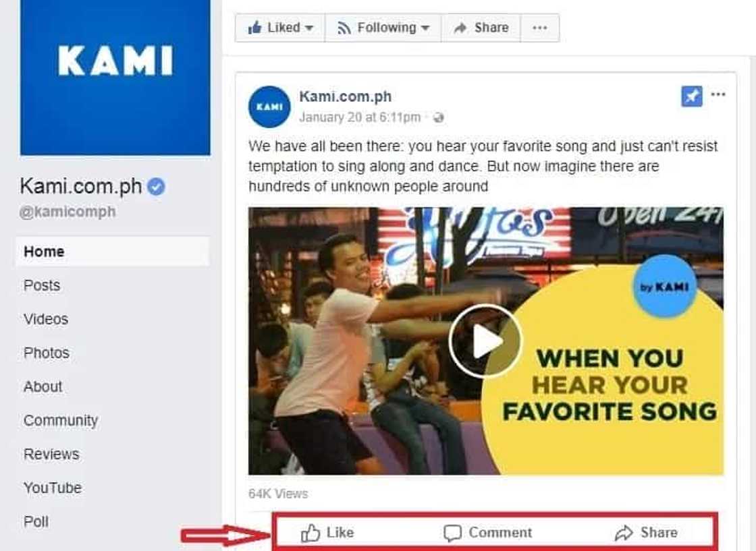Click the by KAMI circular badge on video
The image size is (756, 551).
tap(665, 287)
